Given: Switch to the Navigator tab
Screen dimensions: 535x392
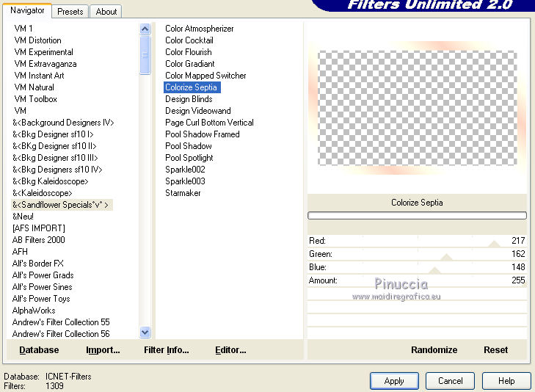Looking at the screenshot, I should pyautogui.click(x=27, y=10).
